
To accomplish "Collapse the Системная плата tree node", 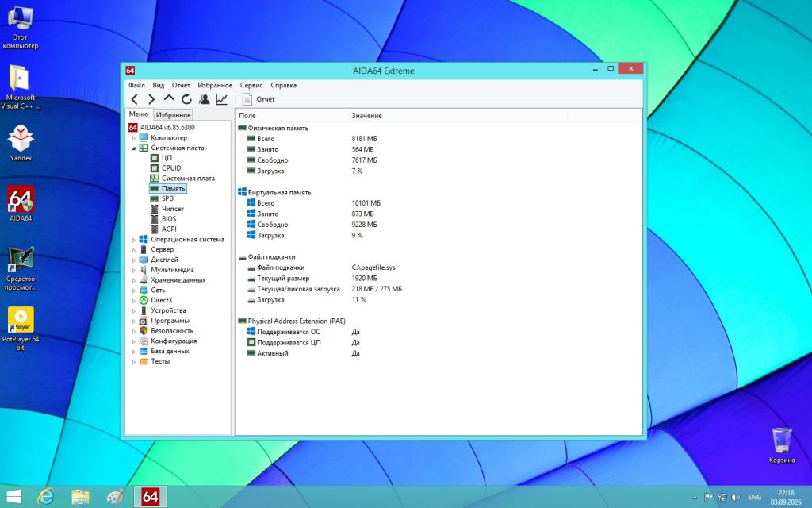I will coord(133,148).
